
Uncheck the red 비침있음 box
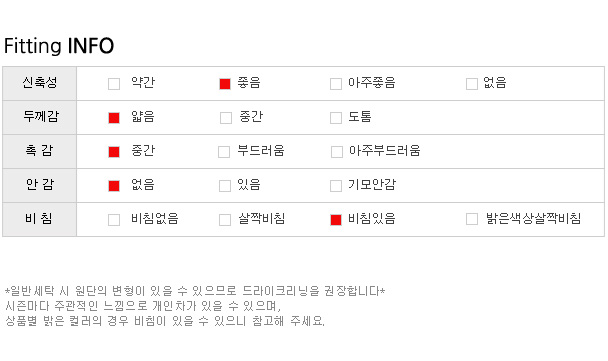point(336,220)
